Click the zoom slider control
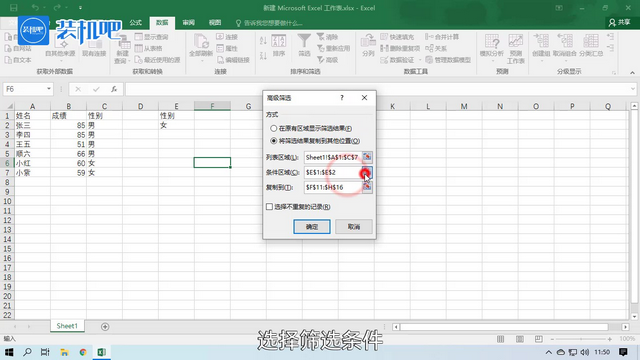The width and height of the screenshot is (640, 360). [580, 339]
